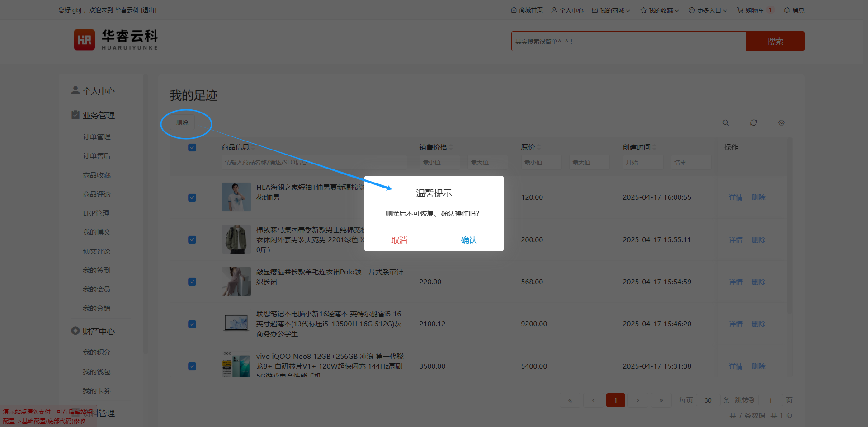Uncheck the HLA T-shirt row checkbox

pos(192,197)
